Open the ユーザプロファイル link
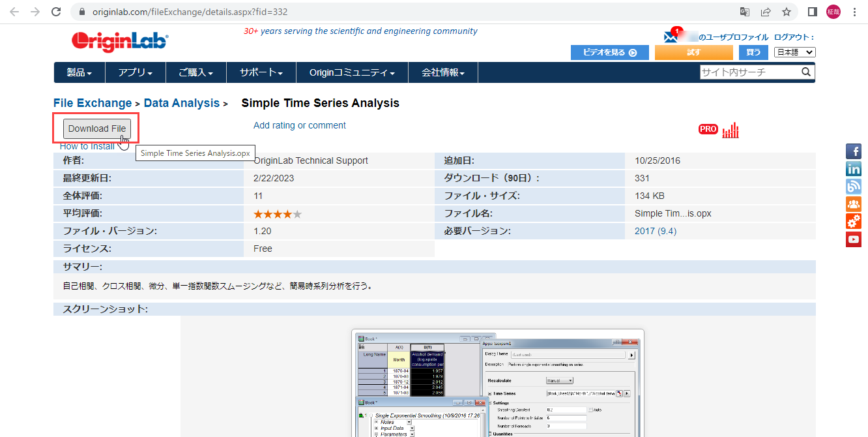This screenshot has width=868, height=437. (x=734, y=37)
